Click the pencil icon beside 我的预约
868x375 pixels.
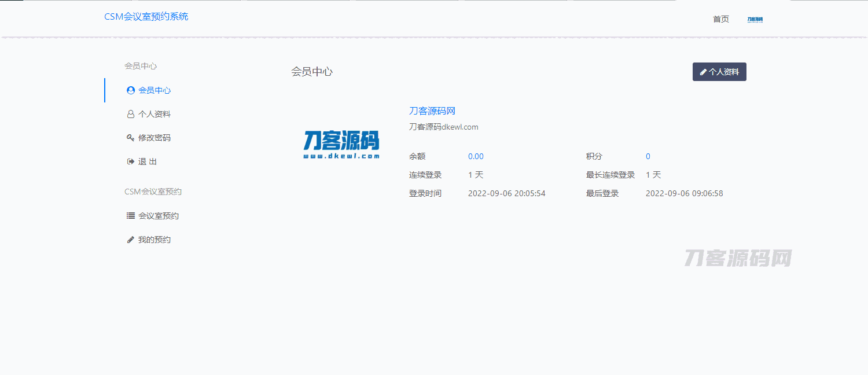(x=131, y=240)
